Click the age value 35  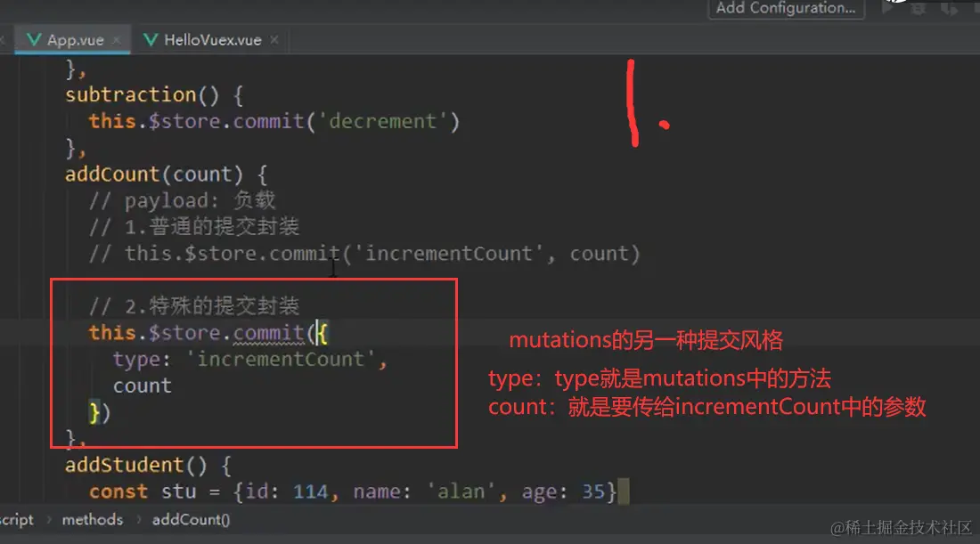click(x=593, y=491)
